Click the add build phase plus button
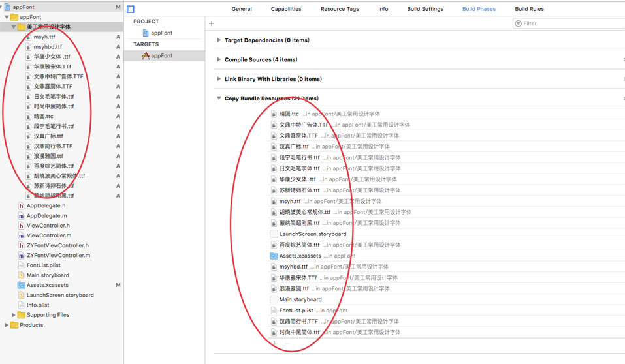 (x=212, y=23)
